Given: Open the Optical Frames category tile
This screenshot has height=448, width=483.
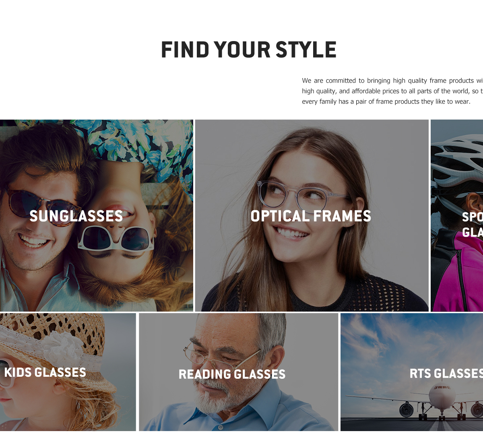Looking at the screenshot, I should pos(312,215).
